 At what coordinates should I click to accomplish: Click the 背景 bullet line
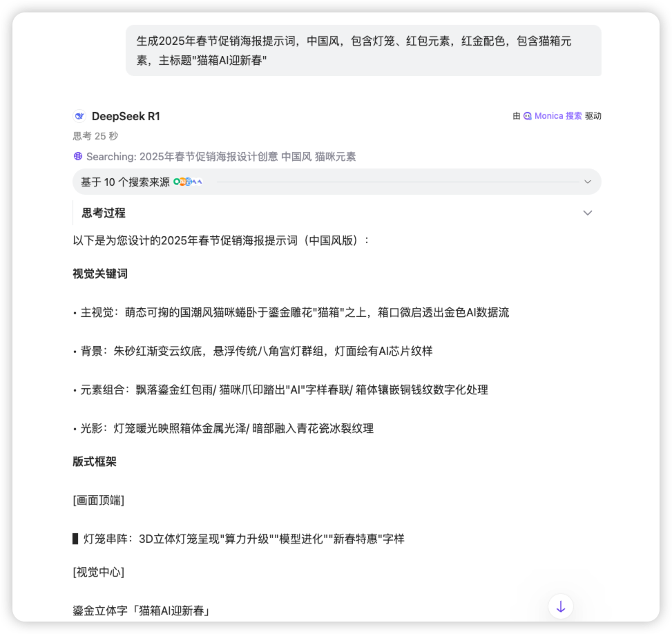point(253,351)
